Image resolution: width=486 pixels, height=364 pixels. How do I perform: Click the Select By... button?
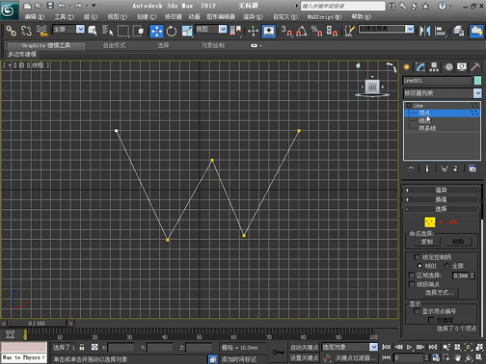(439, 293)
